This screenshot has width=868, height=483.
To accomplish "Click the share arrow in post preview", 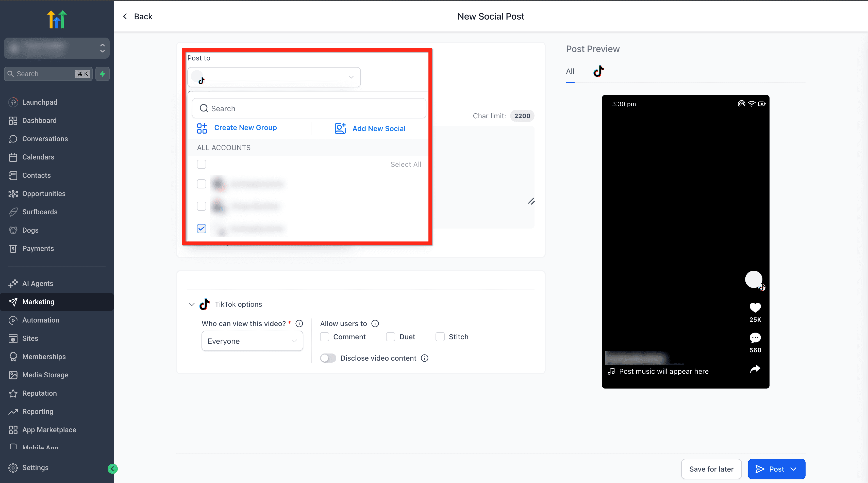I will coord(755,369).
